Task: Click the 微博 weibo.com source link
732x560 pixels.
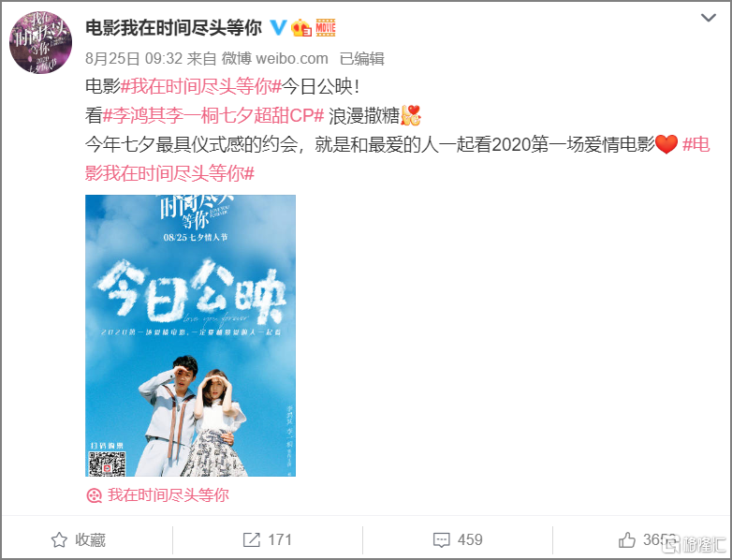Action: (x=274, y=58)
